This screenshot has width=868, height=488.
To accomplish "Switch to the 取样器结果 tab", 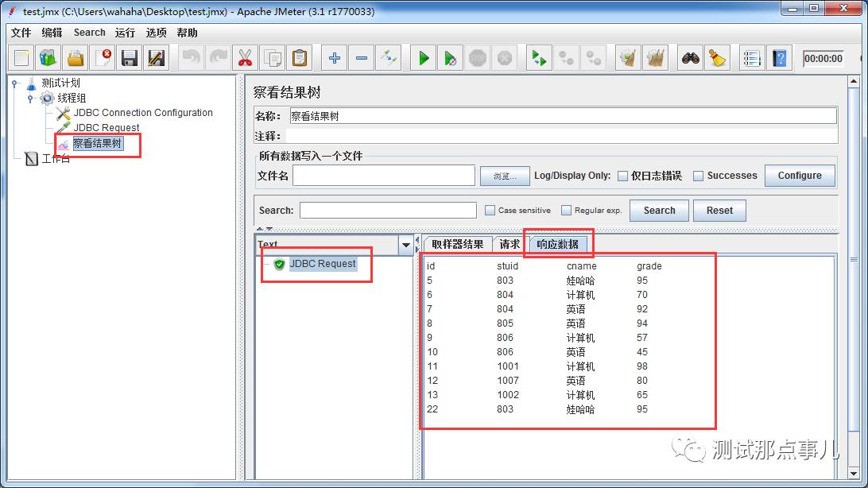I will click(458, 244).
